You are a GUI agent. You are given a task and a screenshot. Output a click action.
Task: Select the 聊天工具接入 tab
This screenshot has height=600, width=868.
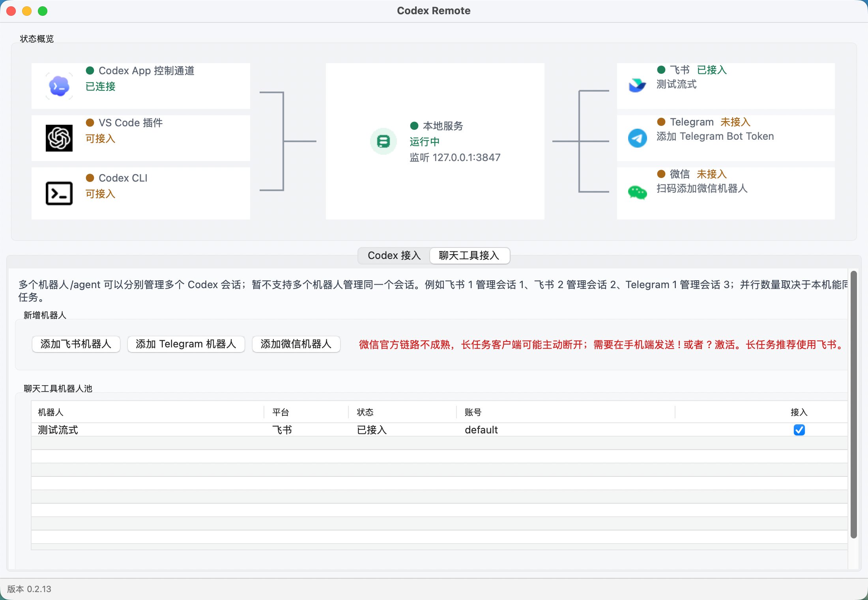click(469, 255)
